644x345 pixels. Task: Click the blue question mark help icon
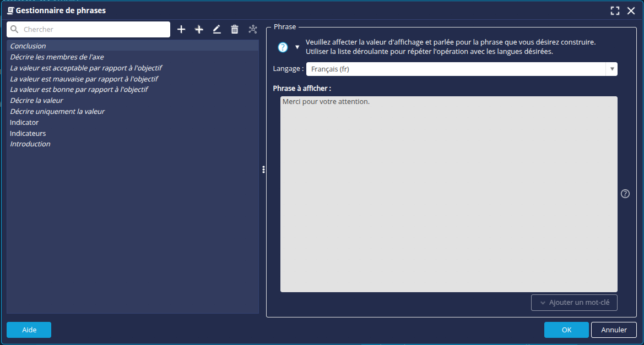pos(283,47)
